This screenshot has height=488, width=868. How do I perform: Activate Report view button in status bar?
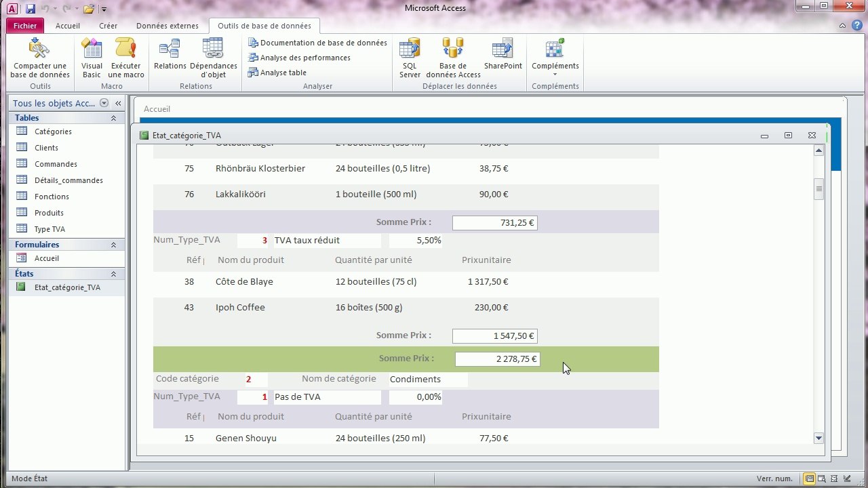809,479
